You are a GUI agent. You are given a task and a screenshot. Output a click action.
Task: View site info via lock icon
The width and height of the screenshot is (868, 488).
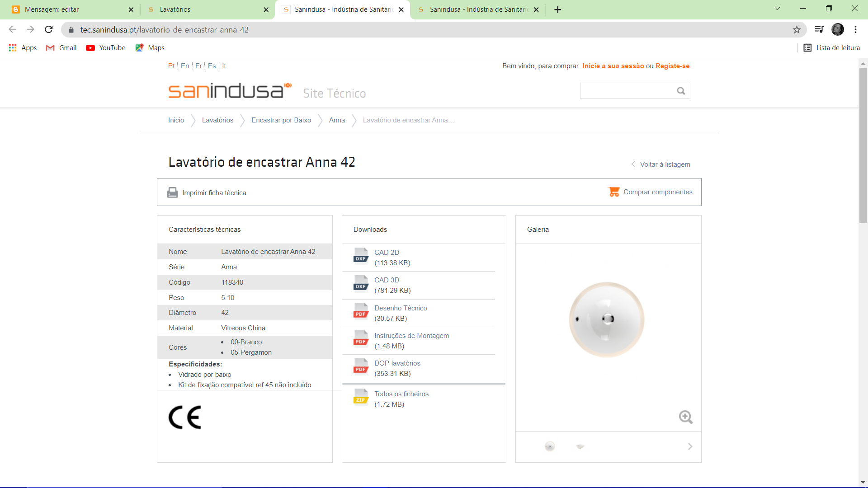click(x=71, y=30)
